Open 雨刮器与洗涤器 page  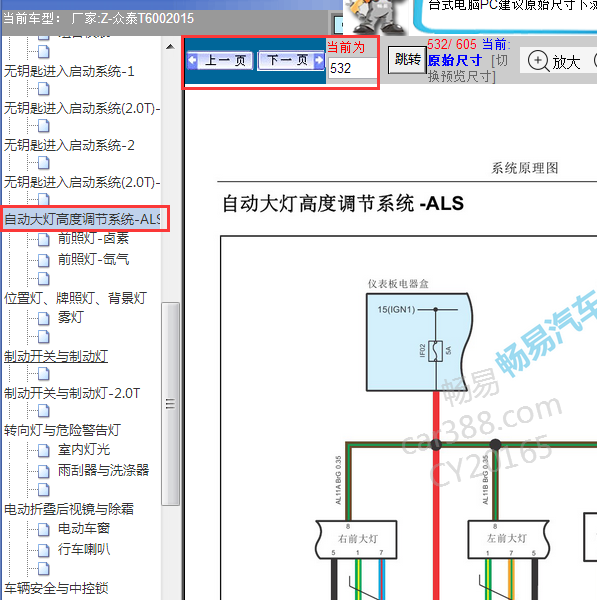103,470
